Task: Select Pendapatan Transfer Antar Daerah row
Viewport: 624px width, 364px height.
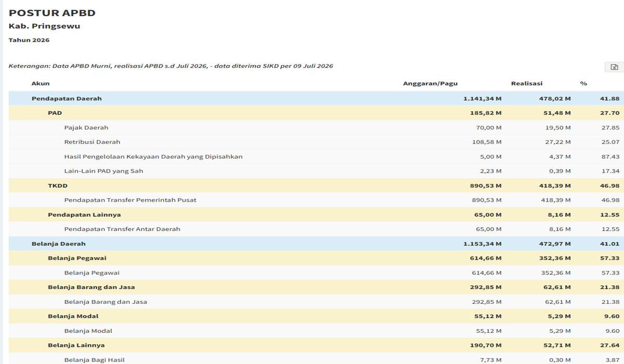Action: tap(316, 229)
